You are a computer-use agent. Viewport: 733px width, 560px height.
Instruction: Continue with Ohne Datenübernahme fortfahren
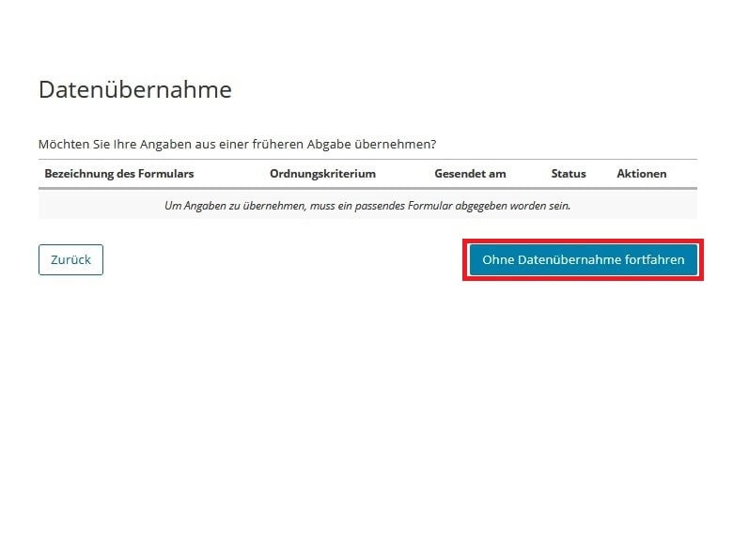tap(583, 259)
